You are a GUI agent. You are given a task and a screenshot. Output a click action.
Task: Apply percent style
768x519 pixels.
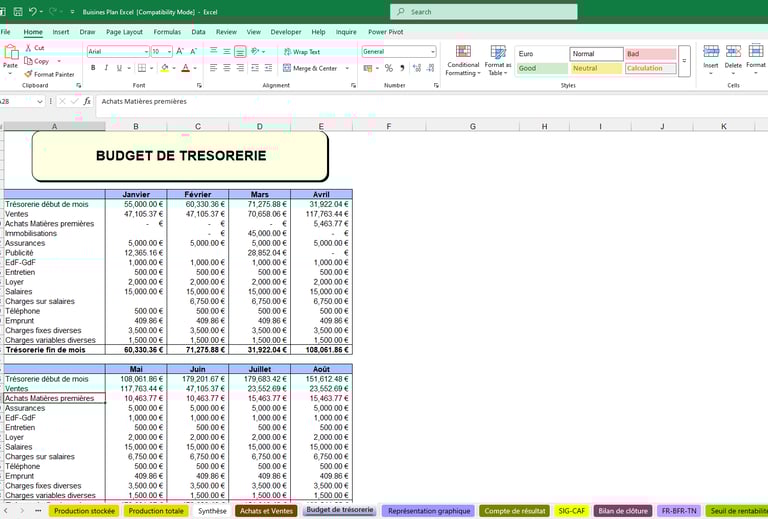[389, 68]
